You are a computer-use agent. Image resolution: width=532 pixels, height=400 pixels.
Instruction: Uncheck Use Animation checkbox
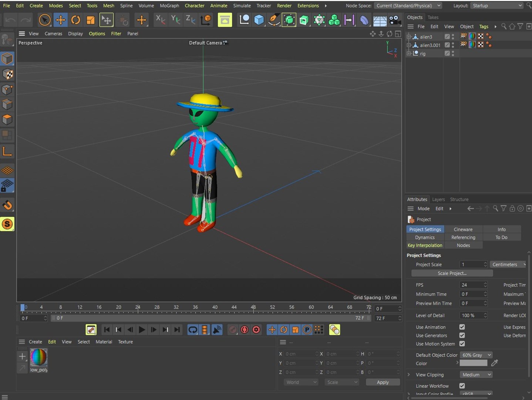(x=462, y=327)
